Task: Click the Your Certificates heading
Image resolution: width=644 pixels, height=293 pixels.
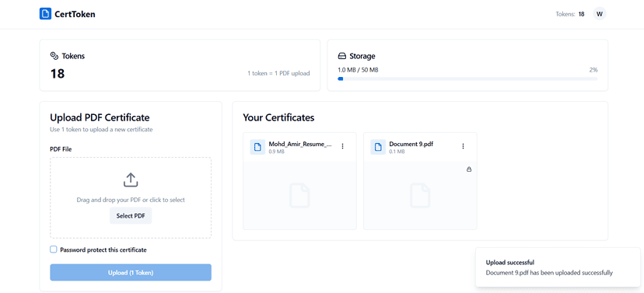Action: [278, 118]
